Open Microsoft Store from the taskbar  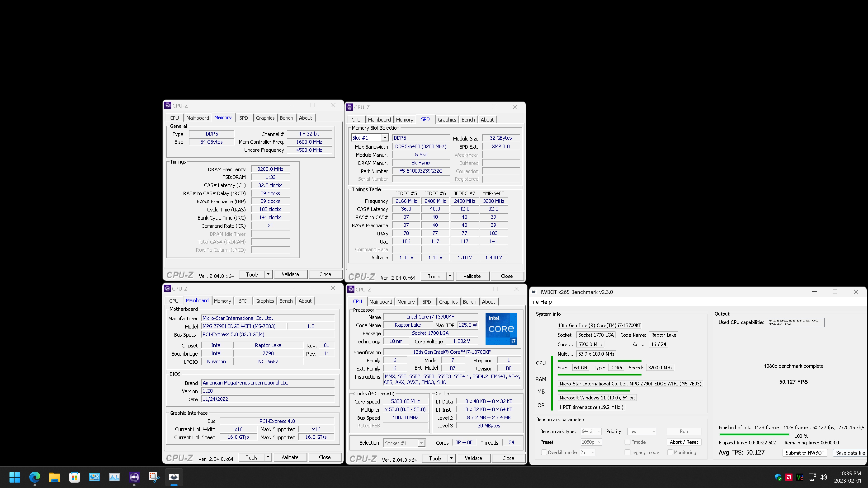[74, 477]
